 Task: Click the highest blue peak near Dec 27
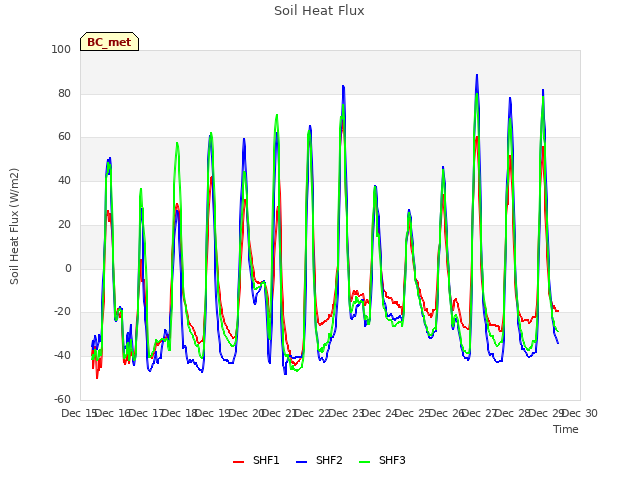pos(477,76)
